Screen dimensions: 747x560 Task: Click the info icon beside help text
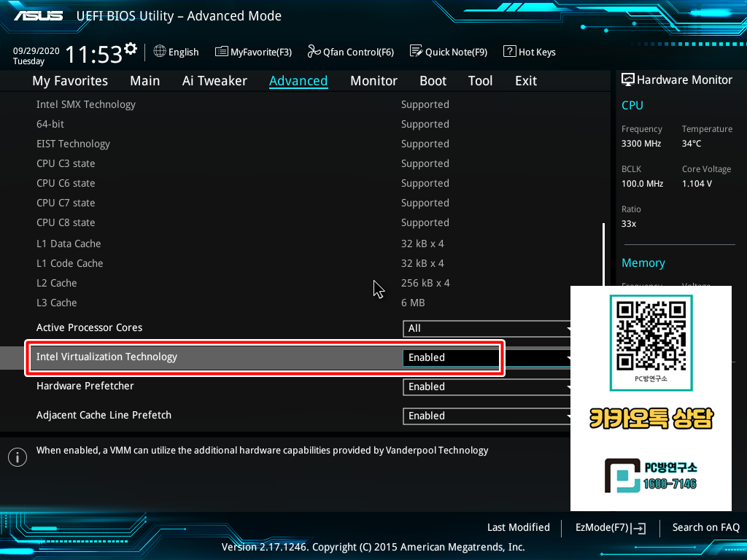click(x=18, y=457)
